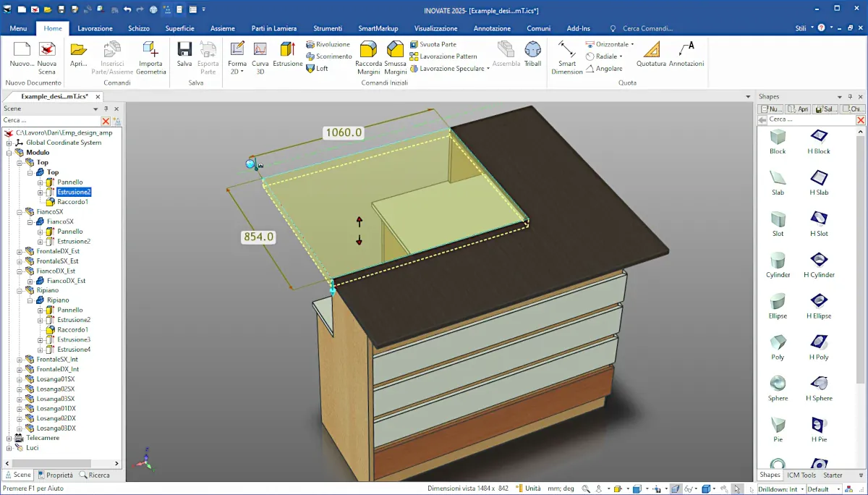Image resolution: width=868 pixels, height=495 pixels.
Task: Open the Parti in Lamiera tab
Action: pyautogui.click(x=274, y=28)
